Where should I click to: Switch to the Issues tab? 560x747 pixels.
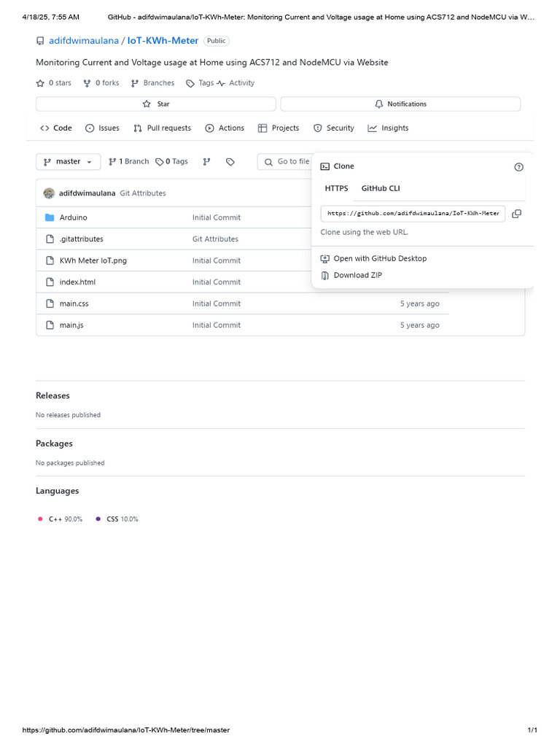point(102,128)
